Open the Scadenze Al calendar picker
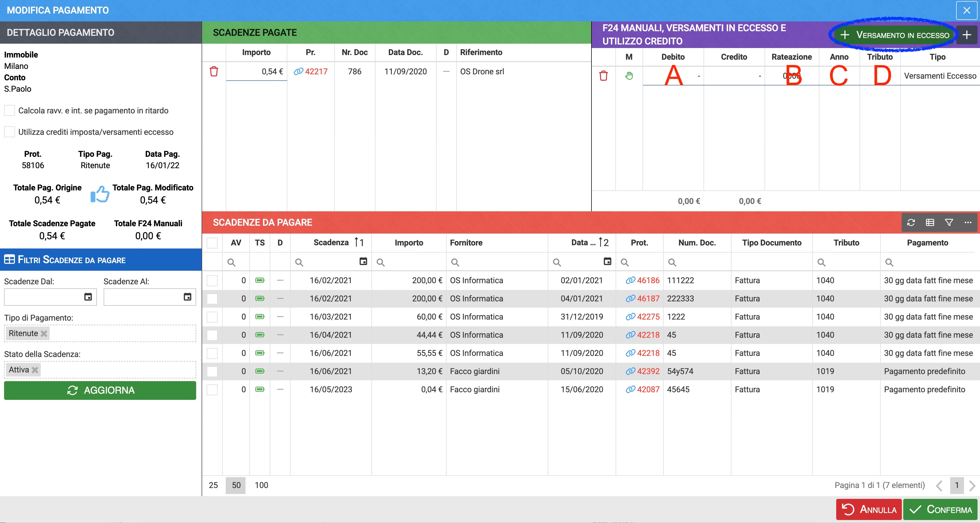Image resolution: width=980 pixels, height=523 pixels. (187, 297)
